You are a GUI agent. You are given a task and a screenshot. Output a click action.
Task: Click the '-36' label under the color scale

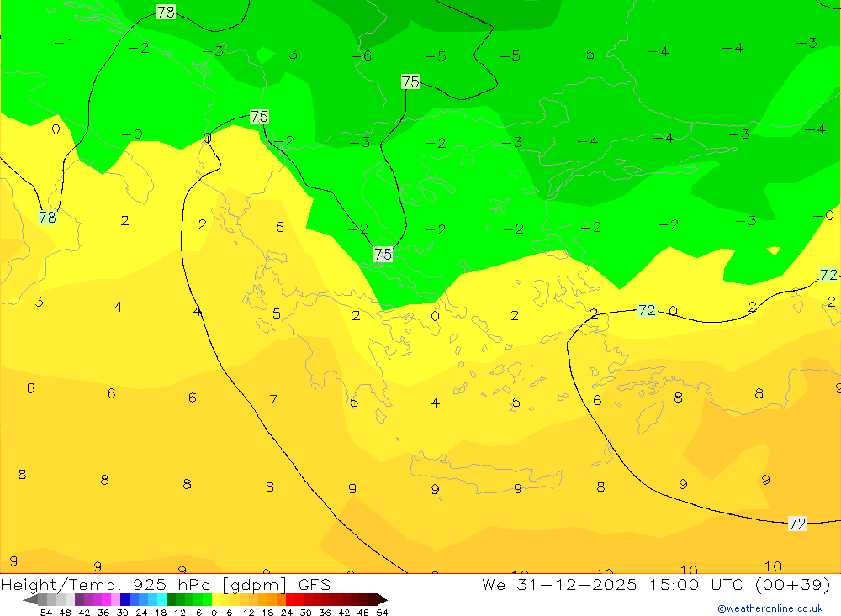click(100, 613)
